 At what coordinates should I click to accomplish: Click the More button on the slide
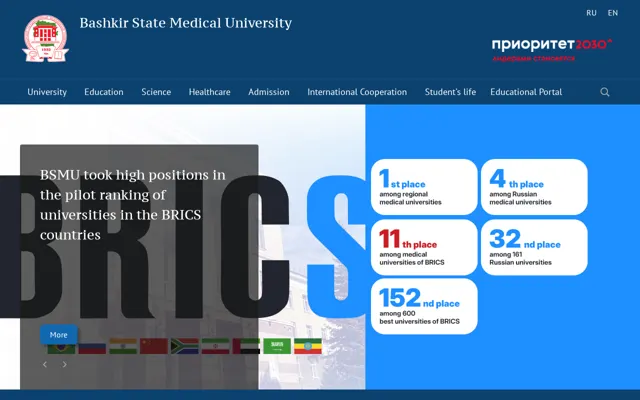coord(59,335)
